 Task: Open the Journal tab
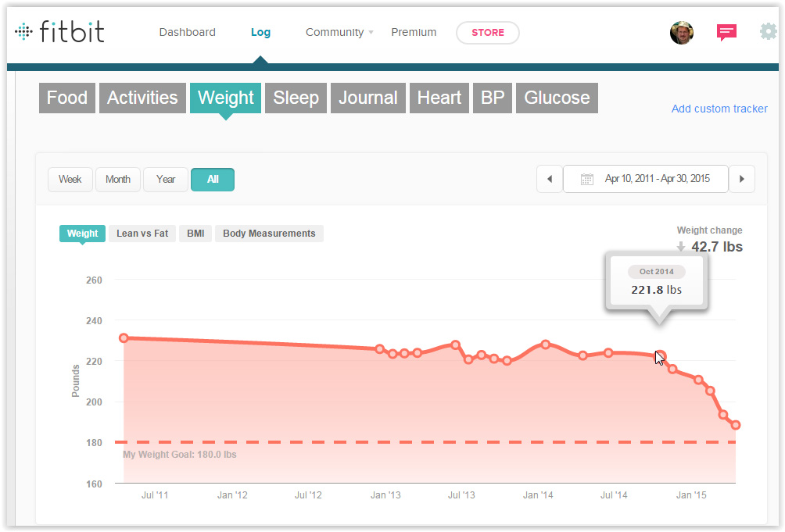tap(368, 98)
